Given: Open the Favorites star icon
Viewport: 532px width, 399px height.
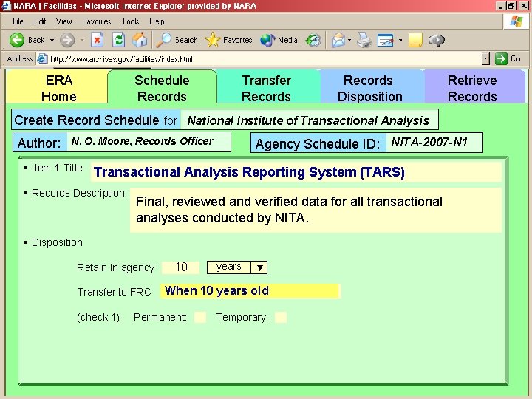Looking at the screenshot, I should click(x=212, y=40).
